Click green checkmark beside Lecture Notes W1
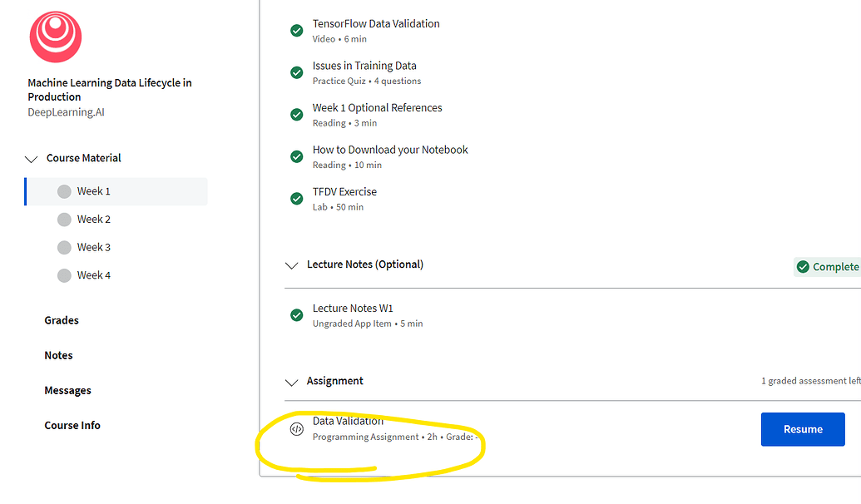Image resolution: width=861 pixels, height=504 pixels. [x=296, y=315]
